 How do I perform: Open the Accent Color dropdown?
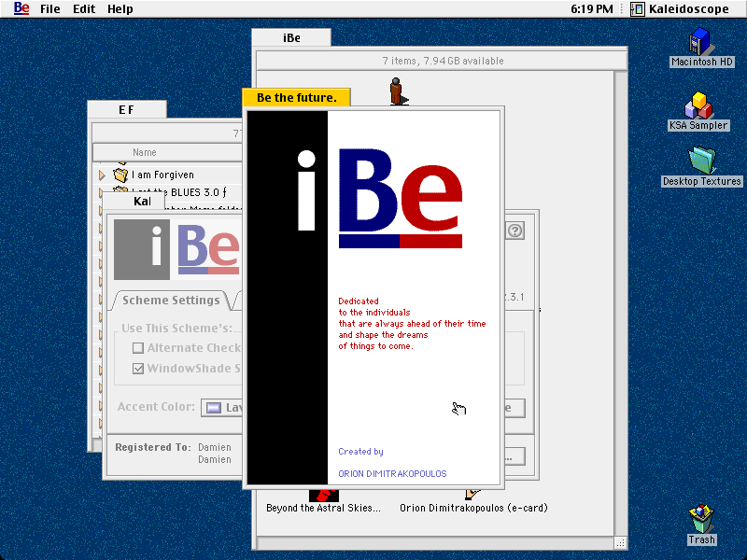(221, 408)
